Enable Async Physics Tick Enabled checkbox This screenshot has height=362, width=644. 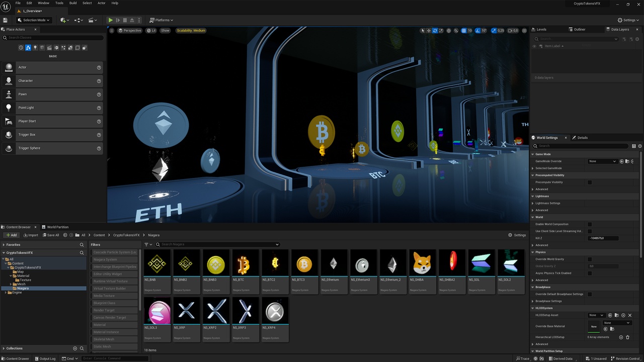pos(590,274)
